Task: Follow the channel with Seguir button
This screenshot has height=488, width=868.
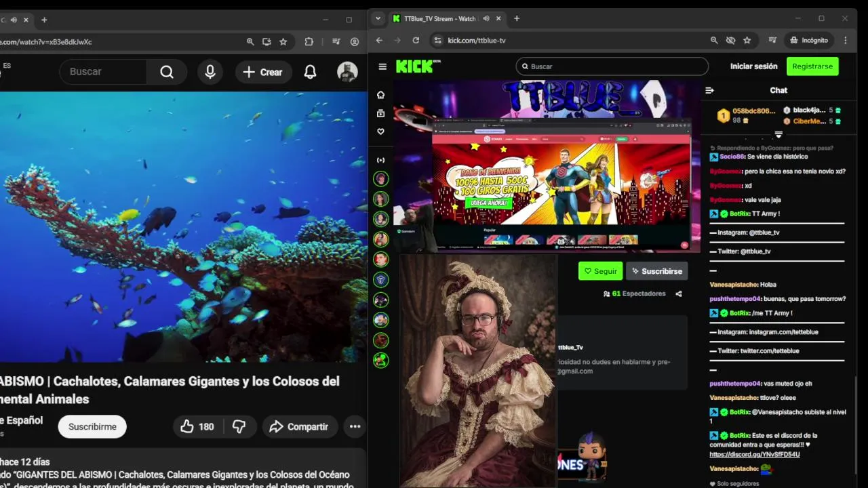Action: [600, 271]
